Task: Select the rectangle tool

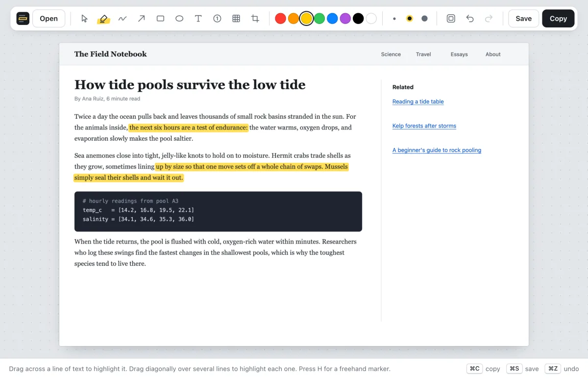Action: tap(160, 19)
